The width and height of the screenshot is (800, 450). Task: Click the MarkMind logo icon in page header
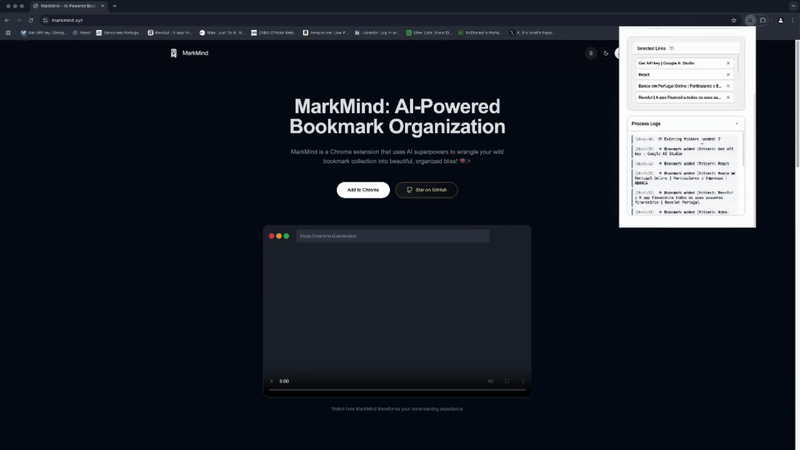[x=173, y=53]
